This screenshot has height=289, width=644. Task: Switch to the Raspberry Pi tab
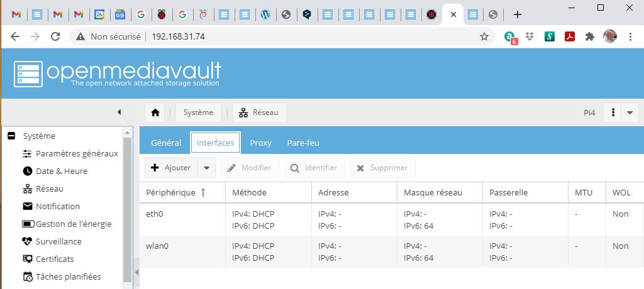click(x=162, y=15)
